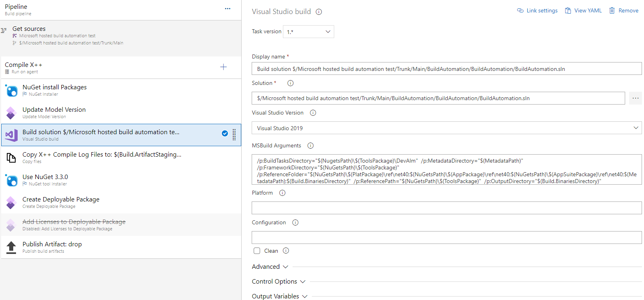Click the Link settings chain icon
Viewport: 644px width, 300px height.
(x=520, y=10)
